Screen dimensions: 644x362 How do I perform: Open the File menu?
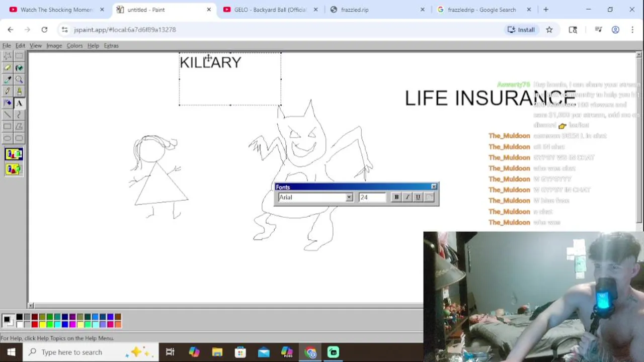tap(7, 46)
